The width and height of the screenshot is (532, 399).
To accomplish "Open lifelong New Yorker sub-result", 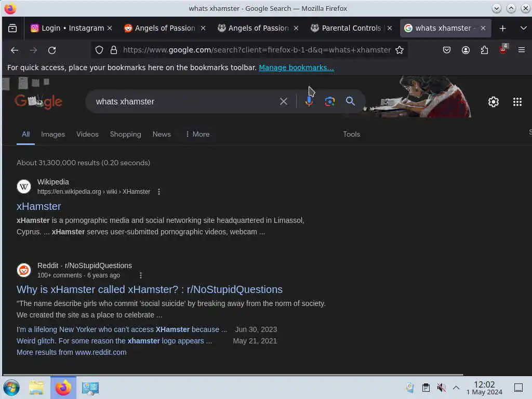I will 122,329.
